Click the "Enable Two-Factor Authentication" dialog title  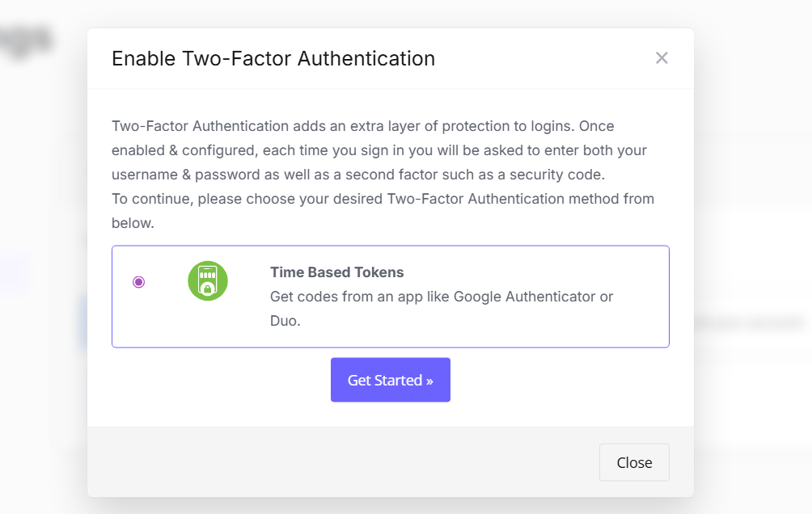[273, 58]
